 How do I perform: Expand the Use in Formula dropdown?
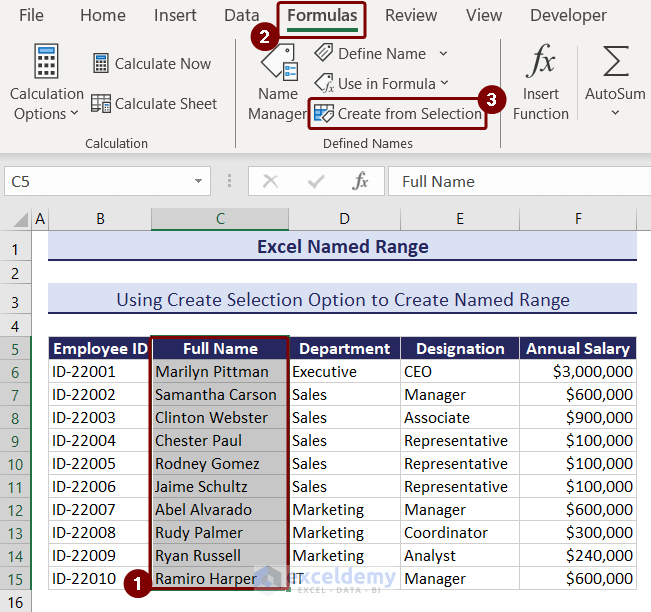[444, 83]
